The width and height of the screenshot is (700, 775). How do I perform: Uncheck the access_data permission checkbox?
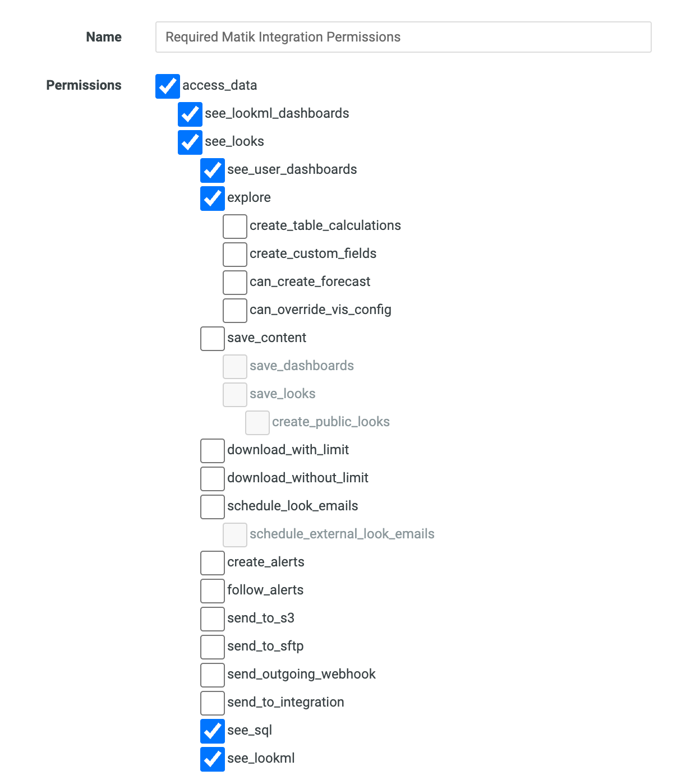click(168, 86)
